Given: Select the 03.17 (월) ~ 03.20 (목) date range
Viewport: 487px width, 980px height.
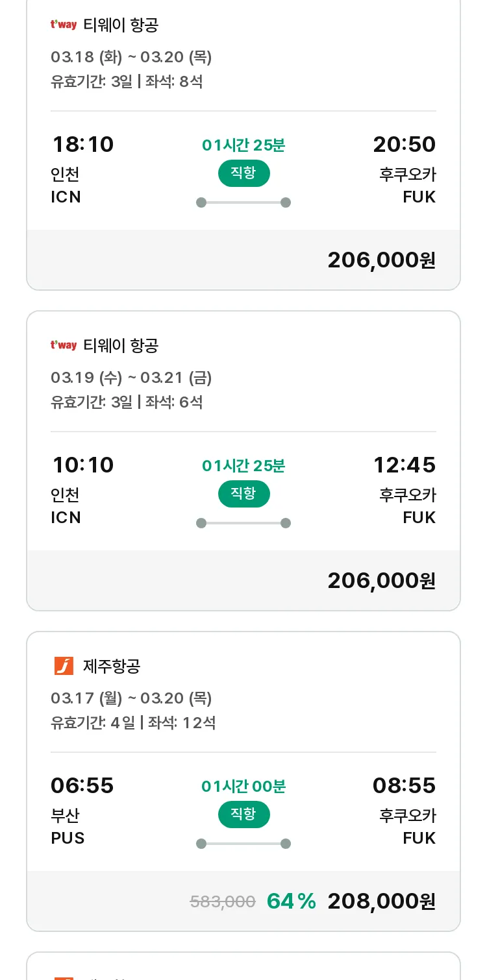Looking at the screenshot, I should pos(131,698).
